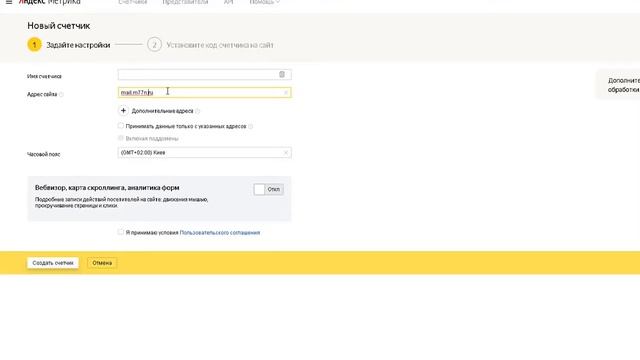Open the hamburger menu icon
Screen dimensions: 640x360
(9, 2)
